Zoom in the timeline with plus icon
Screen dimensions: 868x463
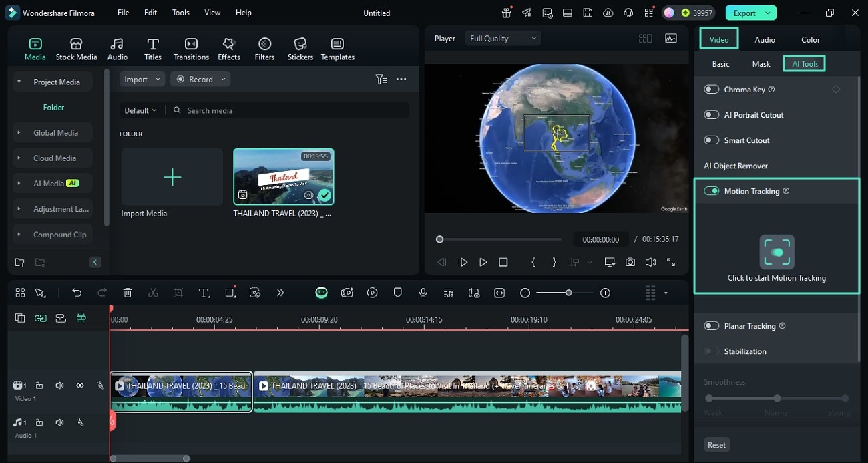[605, 293]
